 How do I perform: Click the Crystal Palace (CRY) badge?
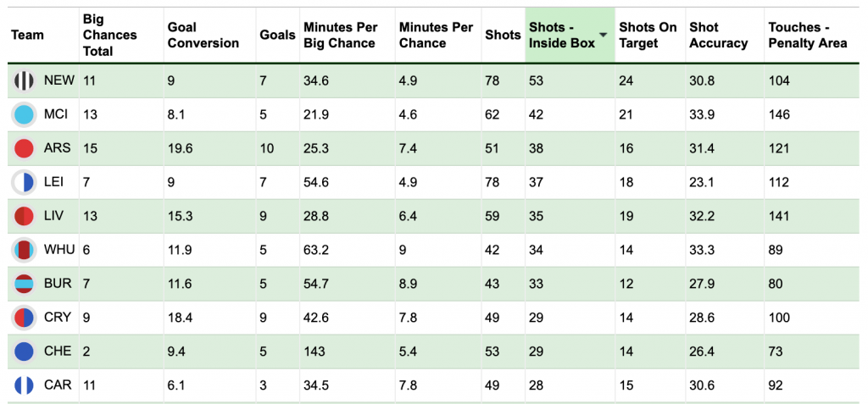[25, 318]
